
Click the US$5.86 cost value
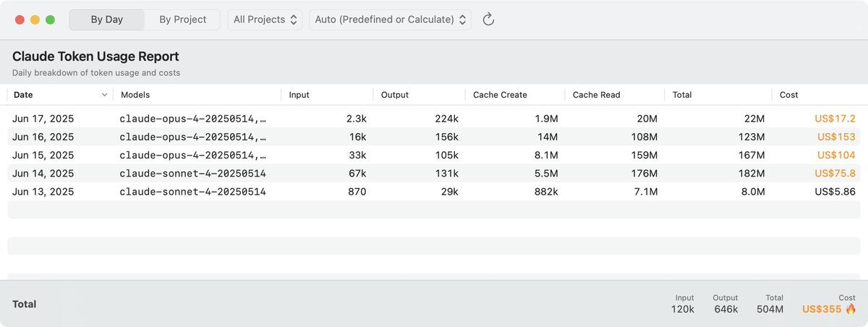835,192
